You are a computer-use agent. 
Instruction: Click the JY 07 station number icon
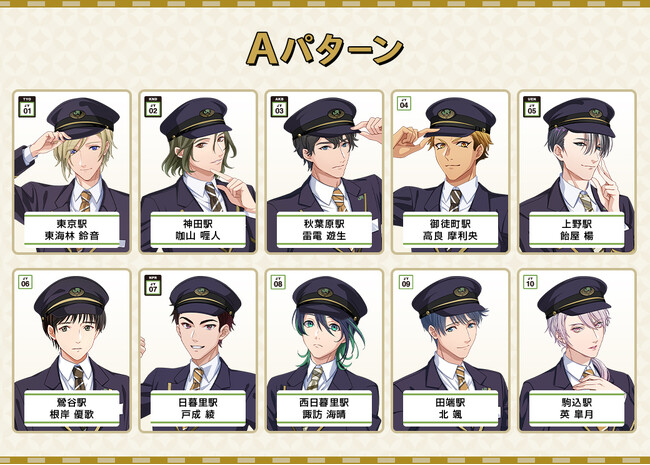click(153, 285)
